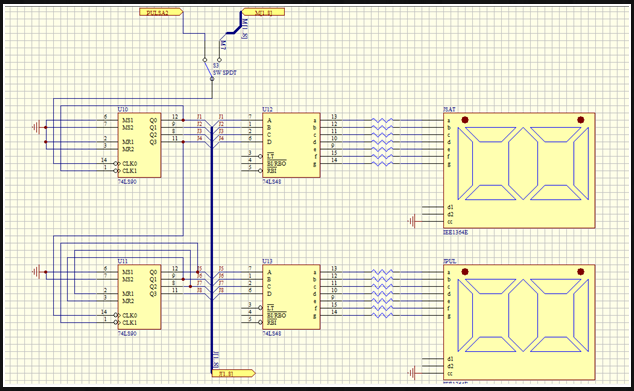Select resistor on U13 output g line
The height and width of the screenshot is (391, 634).
[x=382, y=315]
